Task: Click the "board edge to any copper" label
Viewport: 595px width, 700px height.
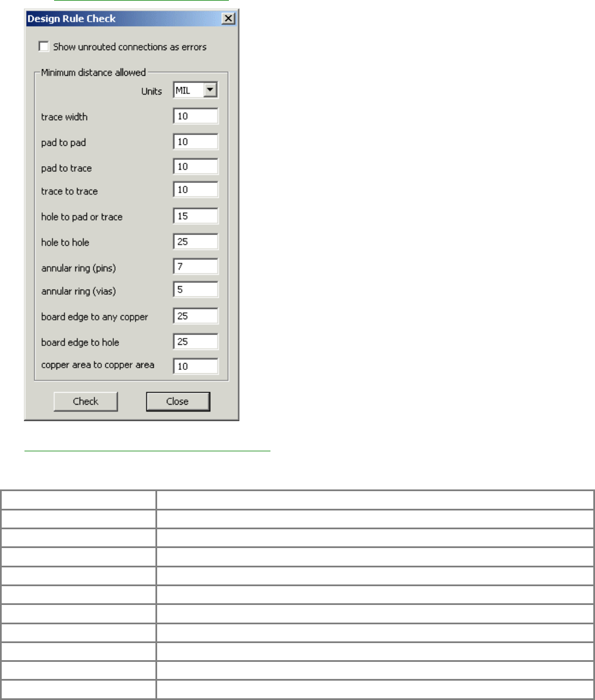Action: point(95,316)
